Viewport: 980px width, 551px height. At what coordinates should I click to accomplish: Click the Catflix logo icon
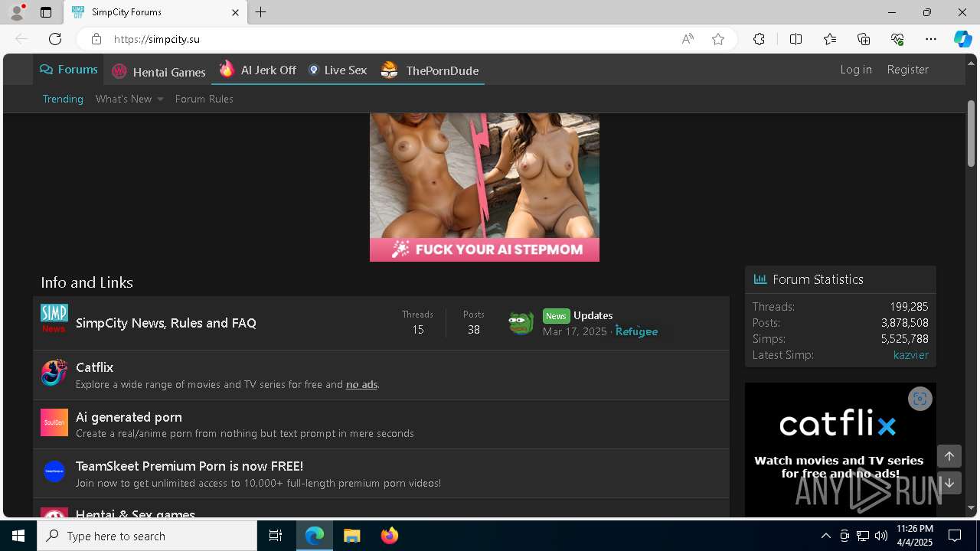click(54, 373)
